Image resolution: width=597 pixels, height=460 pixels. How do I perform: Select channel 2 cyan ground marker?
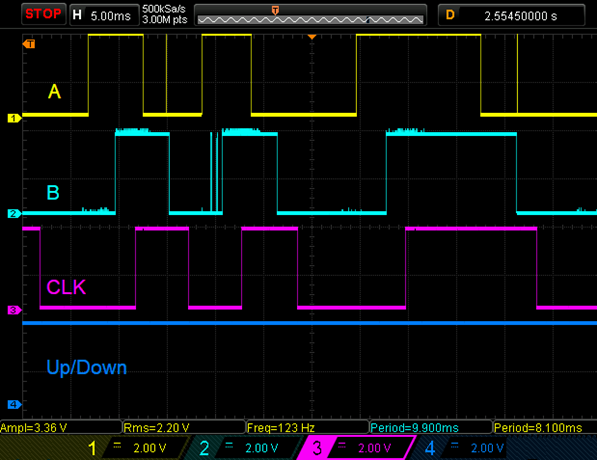tap(14, 213)
